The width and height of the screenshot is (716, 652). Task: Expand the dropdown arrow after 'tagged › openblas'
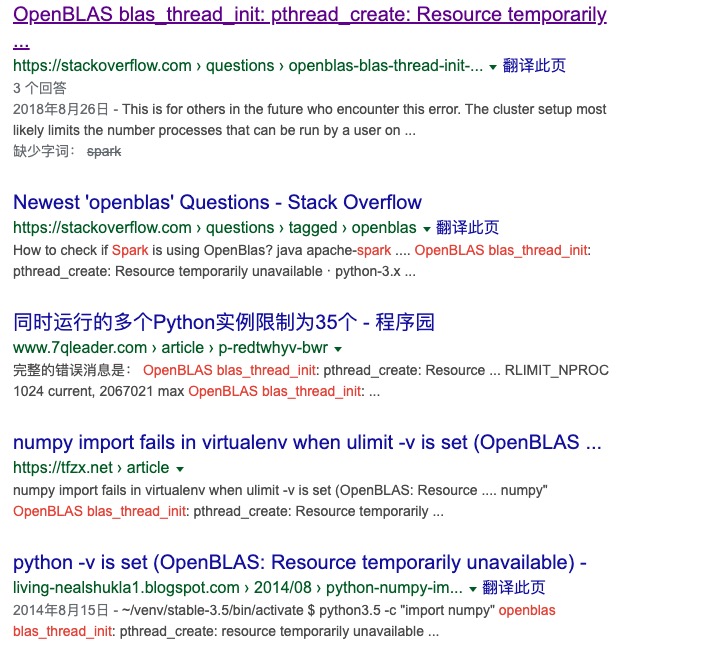[426, 229]
